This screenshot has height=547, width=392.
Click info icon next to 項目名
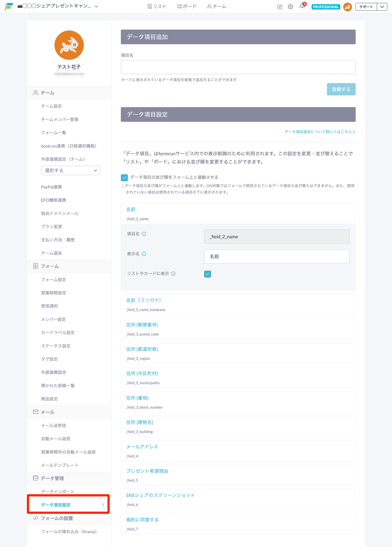(144, 234)
